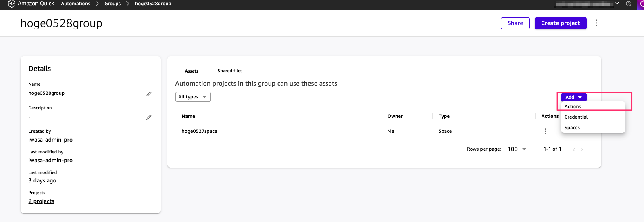
Task: Click the purple profile icon in header
Action: tap(641, 4)
